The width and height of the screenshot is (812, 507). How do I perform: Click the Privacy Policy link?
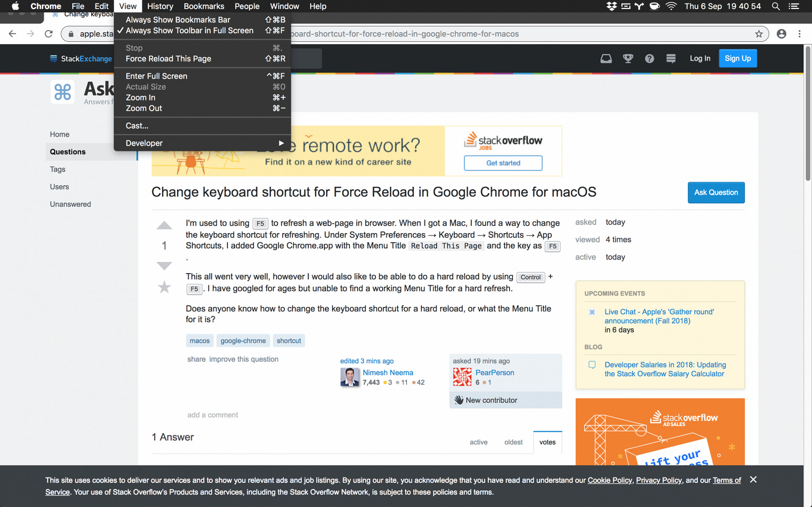658,480
